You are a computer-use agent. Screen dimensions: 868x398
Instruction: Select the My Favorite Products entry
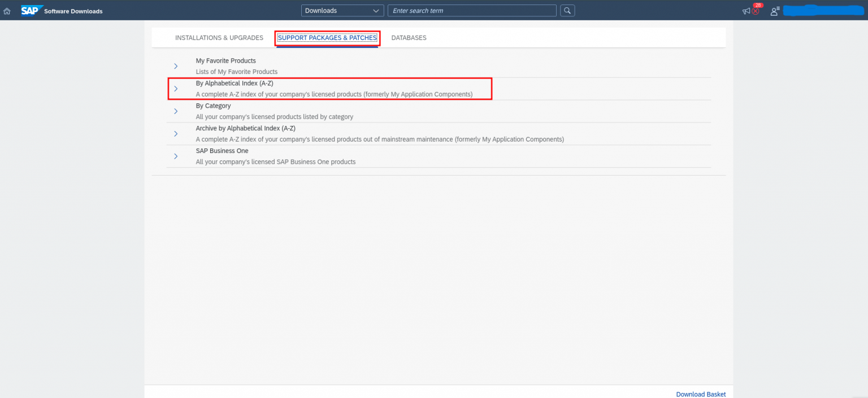[x=225, y=60]
